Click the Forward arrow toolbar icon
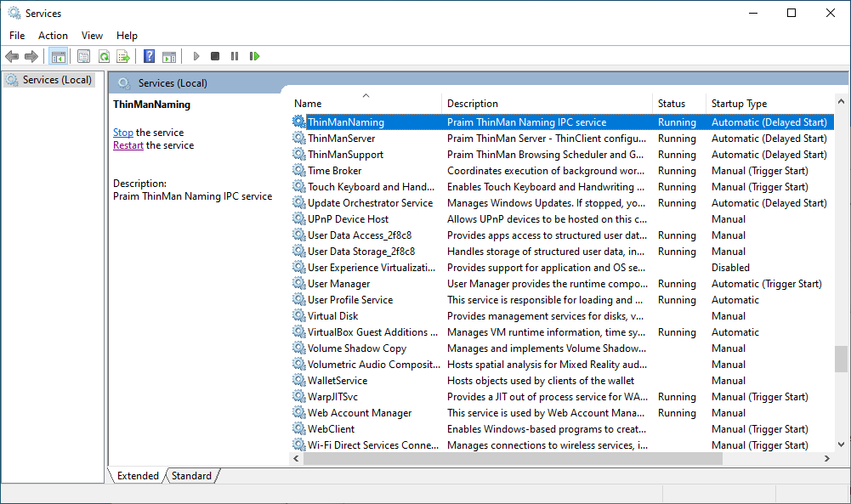 click(x=31, y=56)
